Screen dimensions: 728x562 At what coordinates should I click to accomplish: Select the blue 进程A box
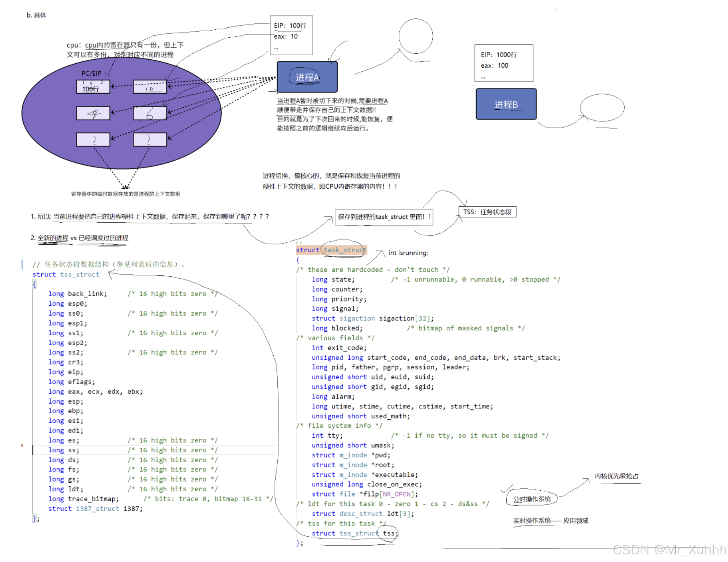(x=307, y=77)
